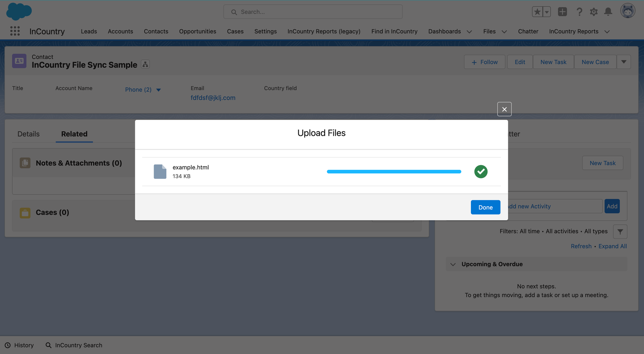The height and width of the screenshot is (354, 644).
Task: Click the Salesforce cloud logo
Action: [19, 11]
